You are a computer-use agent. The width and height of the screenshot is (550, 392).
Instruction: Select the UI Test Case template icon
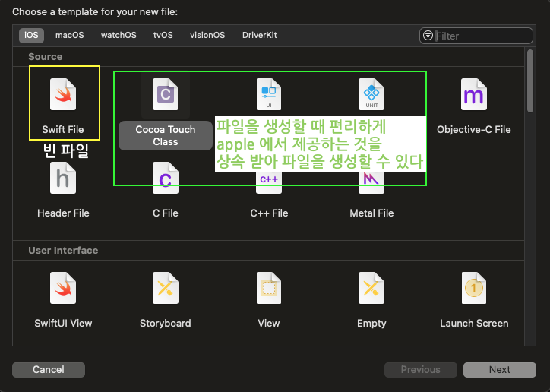[269, 94]
